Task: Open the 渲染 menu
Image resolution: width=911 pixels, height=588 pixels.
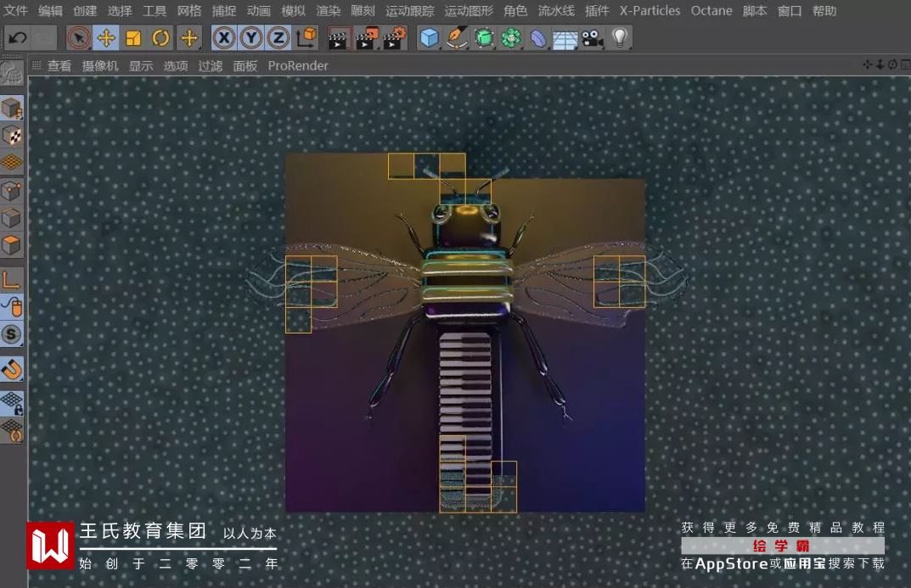Action: pos(329,10)
